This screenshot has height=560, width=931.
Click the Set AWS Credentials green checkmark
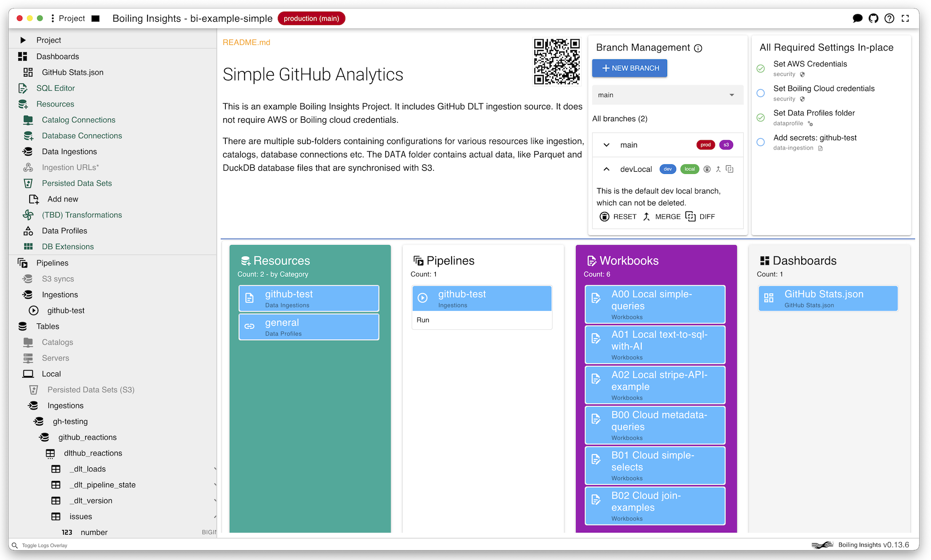coord(761,68)
